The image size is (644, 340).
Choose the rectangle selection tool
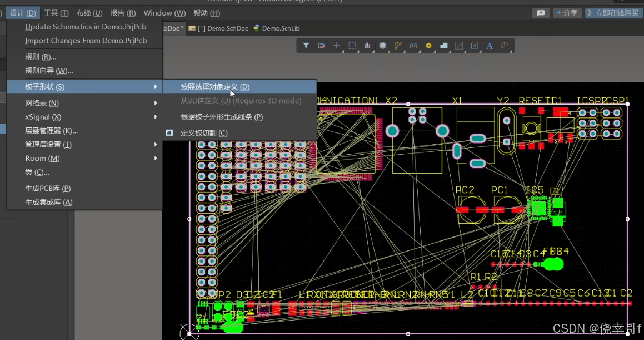[352, 46]
